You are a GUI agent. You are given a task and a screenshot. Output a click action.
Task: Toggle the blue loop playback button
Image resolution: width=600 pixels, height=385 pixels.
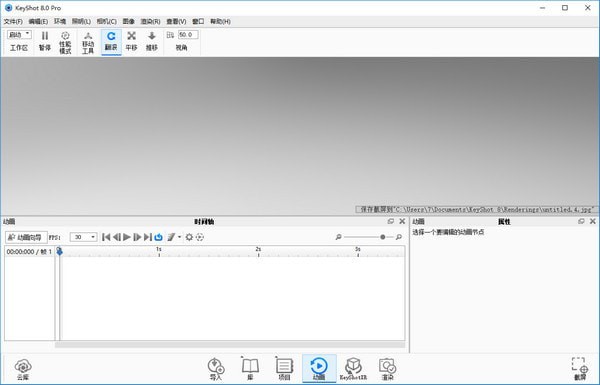[x=158, y=237]
